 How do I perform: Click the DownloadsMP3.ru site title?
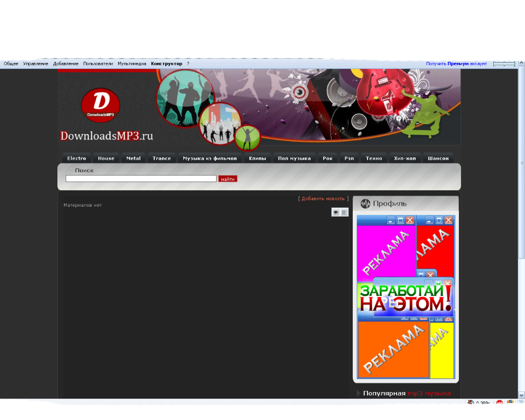tap(107, 136)
